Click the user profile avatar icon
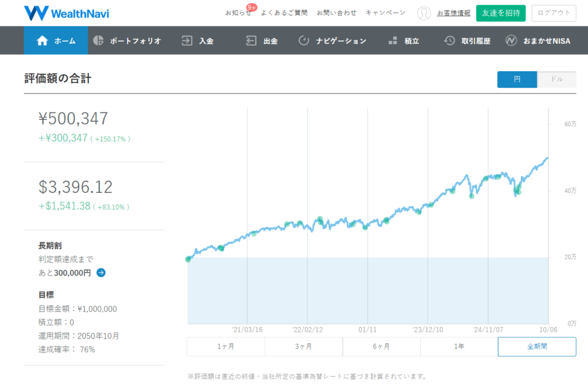The height and width of the screenshot is (392, 588). click(x=424, y=13)
